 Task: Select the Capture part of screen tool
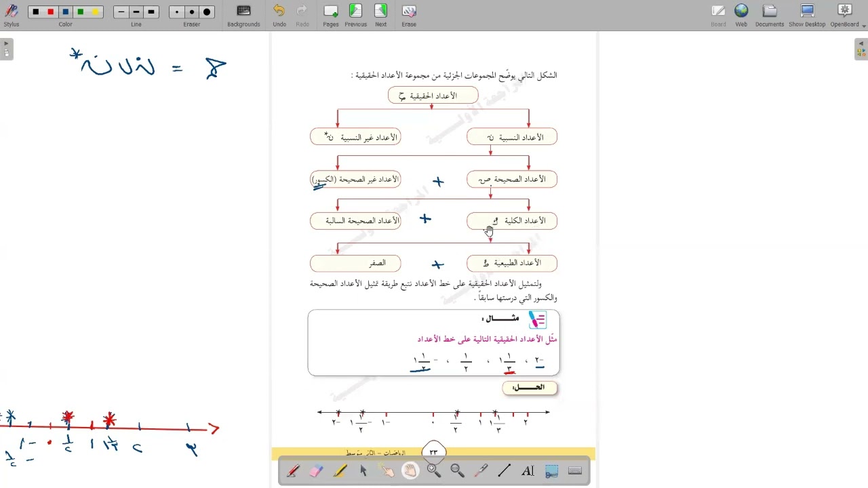pos(551,471)
